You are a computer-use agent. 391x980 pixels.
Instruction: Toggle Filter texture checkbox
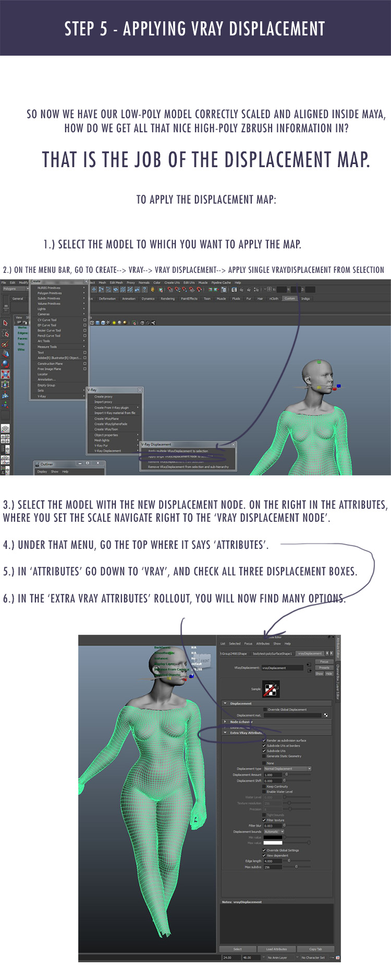click(264, 820)
